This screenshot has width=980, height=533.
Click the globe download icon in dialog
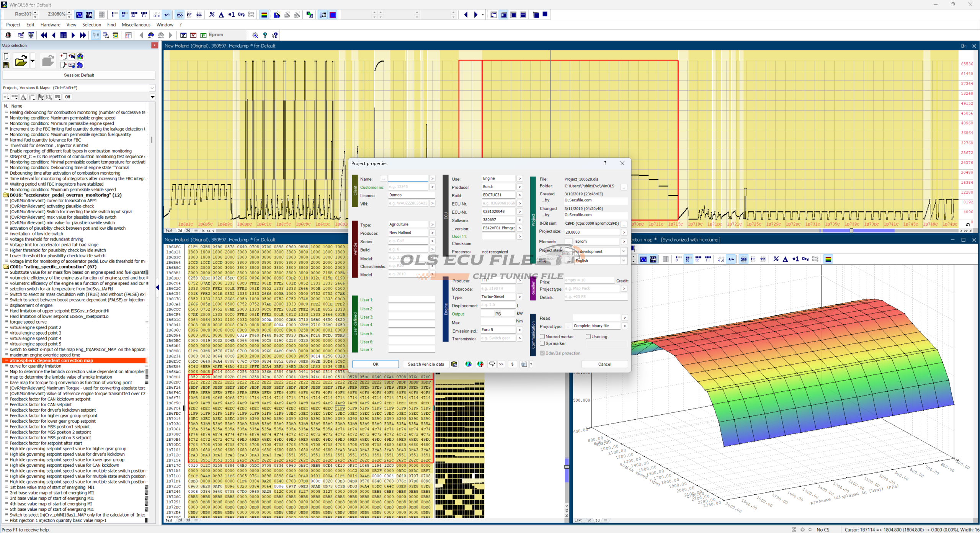tap(468, 364)
